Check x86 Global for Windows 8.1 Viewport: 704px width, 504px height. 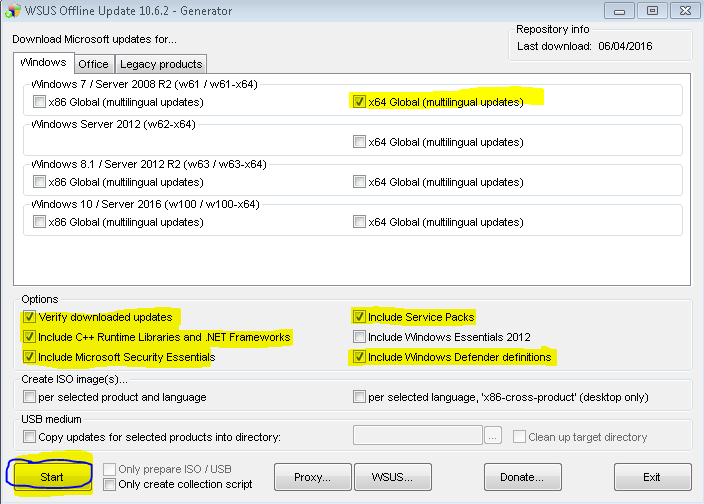point(39,182)
